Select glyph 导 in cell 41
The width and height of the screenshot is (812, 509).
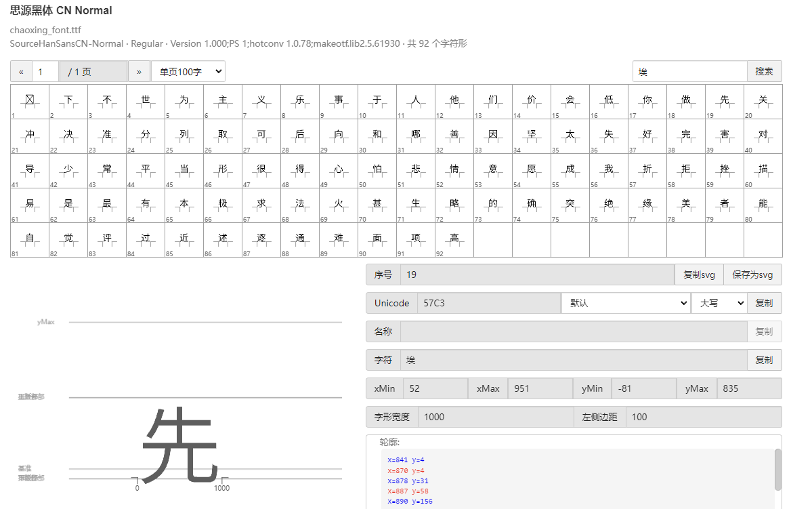(30, 171)
